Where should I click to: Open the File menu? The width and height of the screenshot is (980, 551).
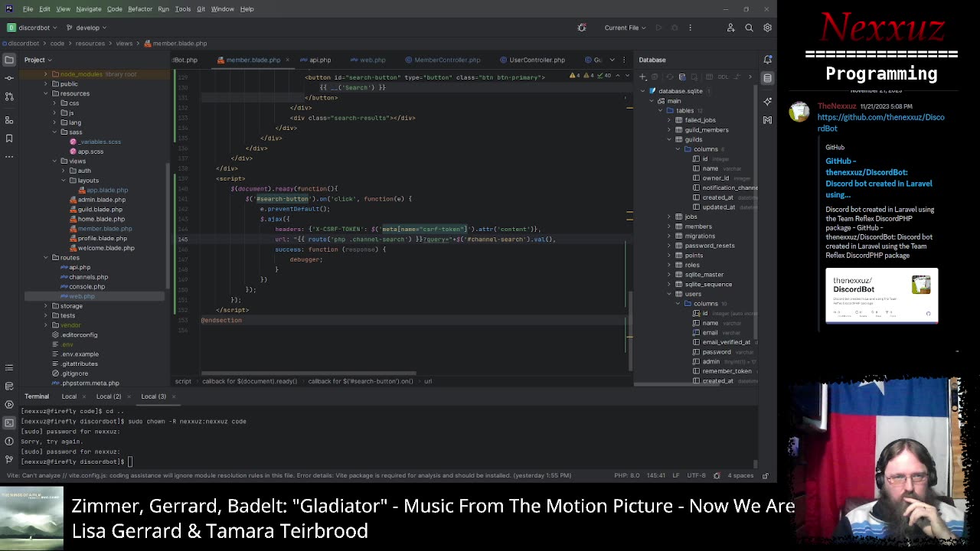pyautogui.click(x=28, y=9)
